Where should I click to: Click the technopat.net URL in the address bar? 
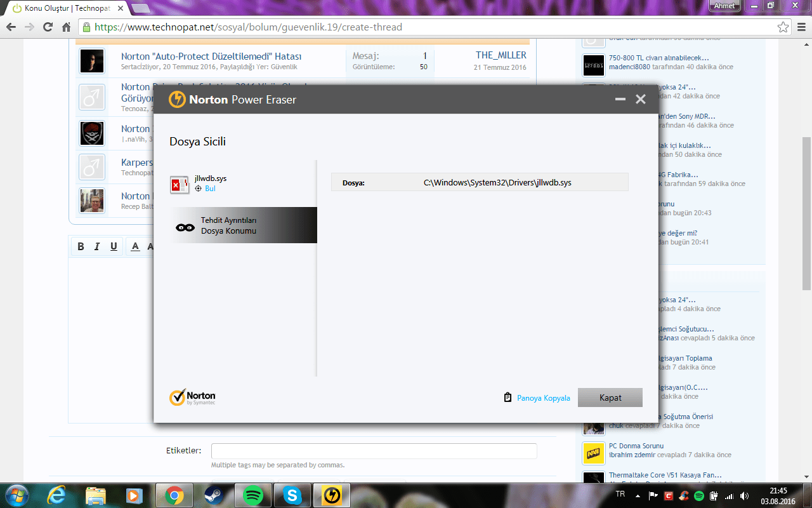tap(248, 27)
